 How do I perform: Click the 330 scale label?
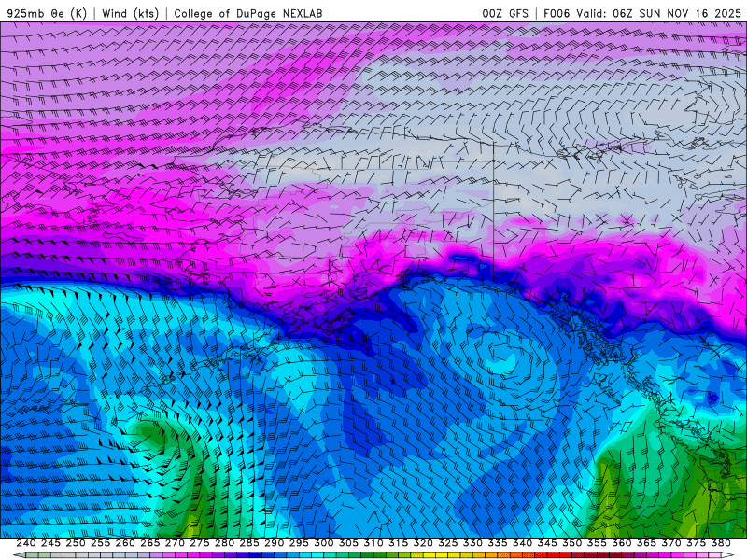click(472, 543)
